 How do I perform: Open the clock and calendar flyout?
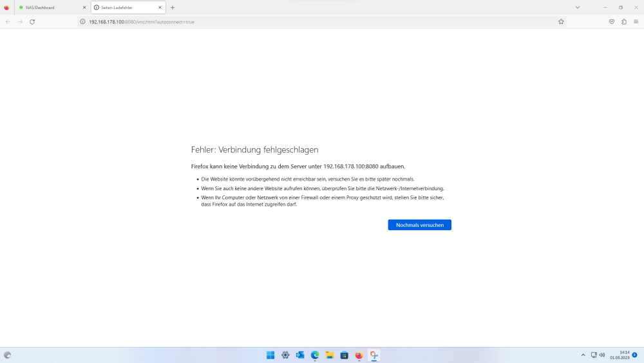pos(620,355)
